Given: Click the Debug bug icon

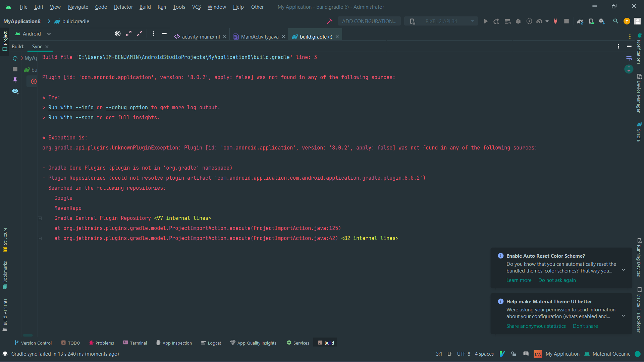Looking at the screenshot, I should click(x=518, y=21).
